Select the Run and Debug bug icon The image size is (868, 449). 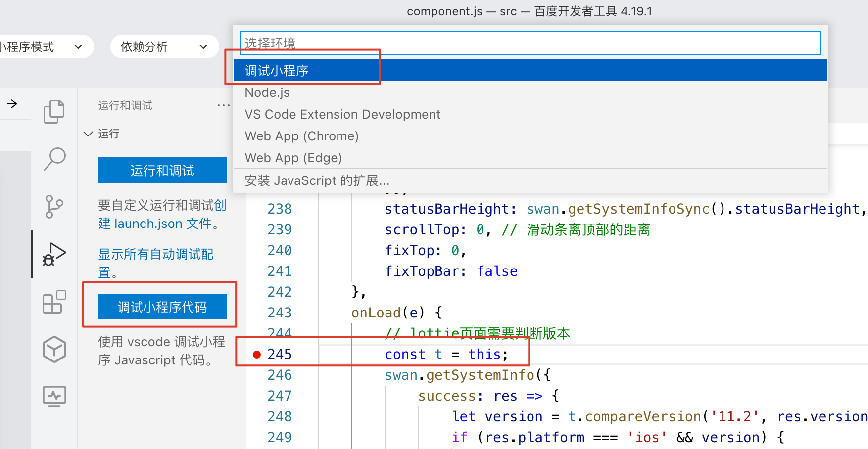(x=54, y=254)
